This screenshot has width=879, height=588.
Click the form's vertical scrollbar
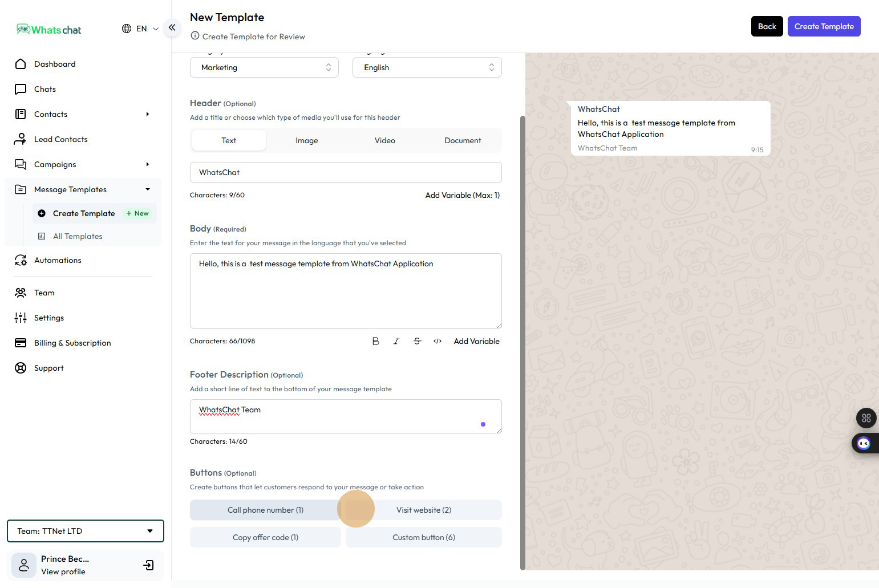tap(522, 342)
